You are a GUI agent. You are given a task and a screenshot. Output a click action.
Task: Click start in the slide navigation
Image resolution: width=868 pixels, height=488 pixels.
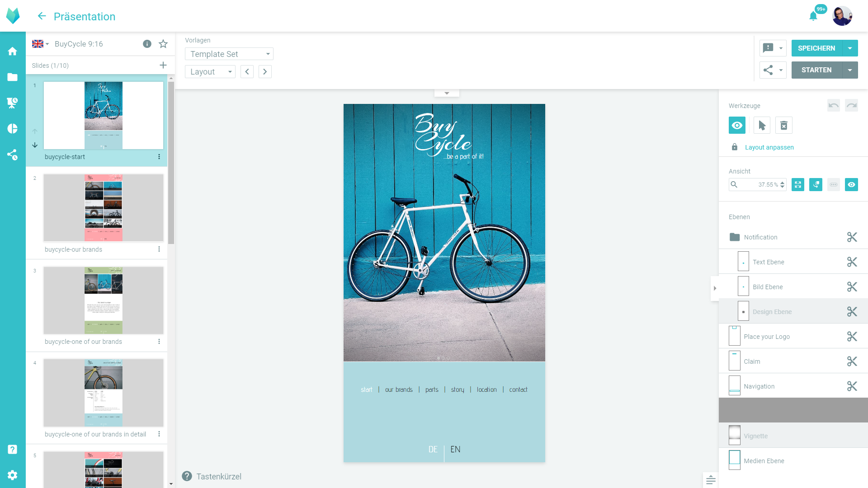coord(367,389)
